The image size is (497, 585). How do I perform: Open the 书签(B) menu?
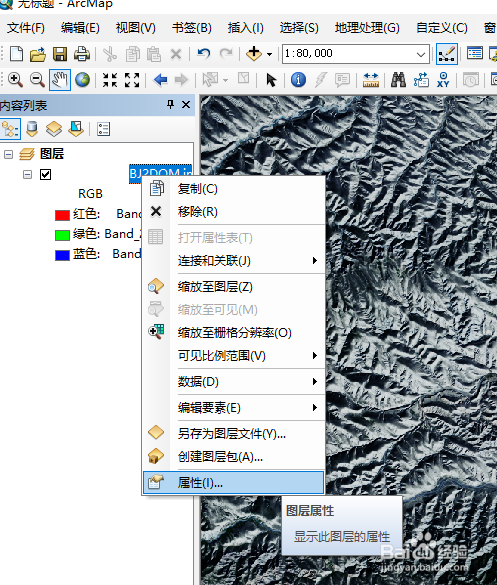[192, 28]
